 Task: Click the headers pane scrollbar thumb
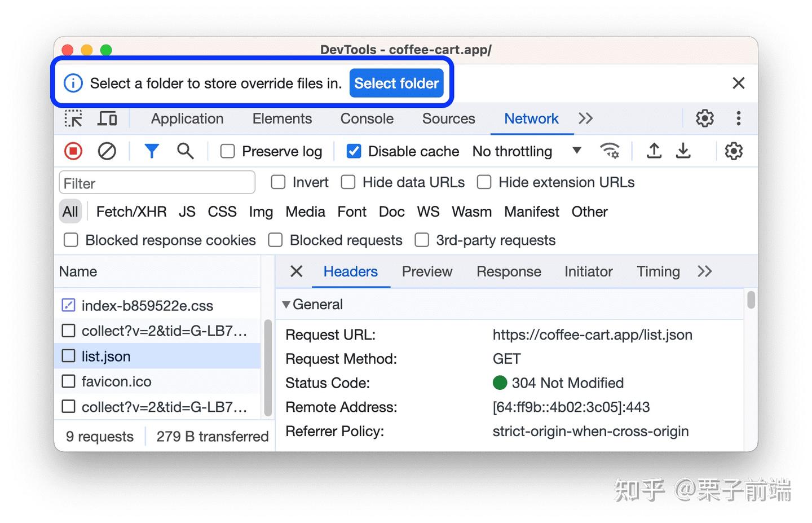[x=751, y=300]
